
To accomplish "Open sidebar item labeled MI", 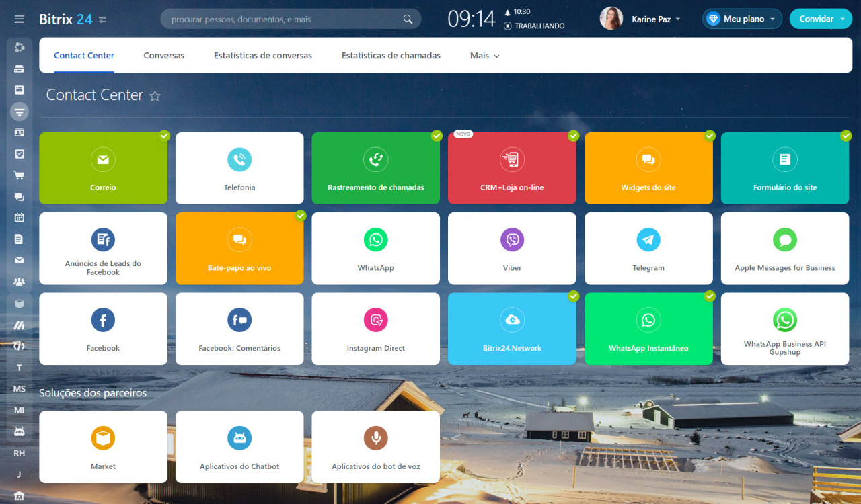I will (x=20, y=410).
